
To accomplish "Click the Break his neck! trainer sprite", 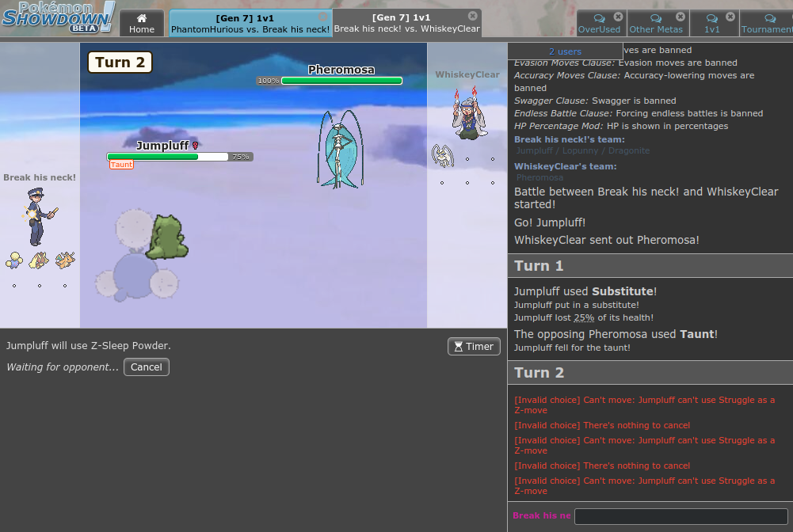I will pyautogui.click(x=39, y=216).
